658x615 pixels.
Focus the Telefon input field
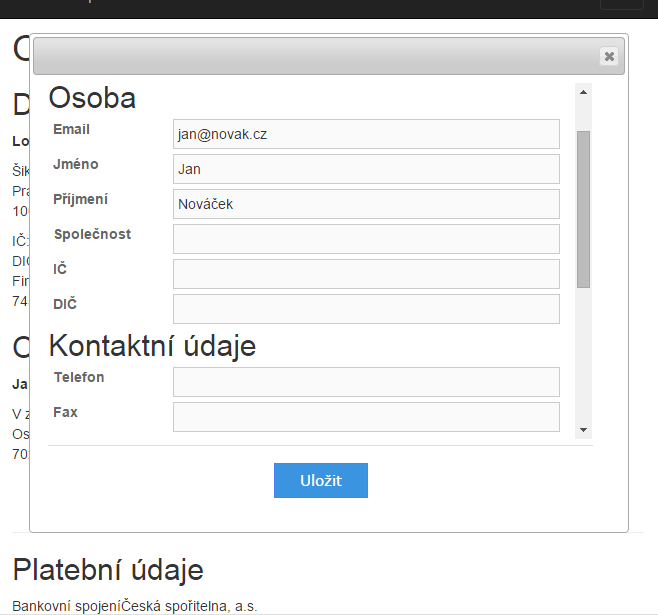(366, 382)
